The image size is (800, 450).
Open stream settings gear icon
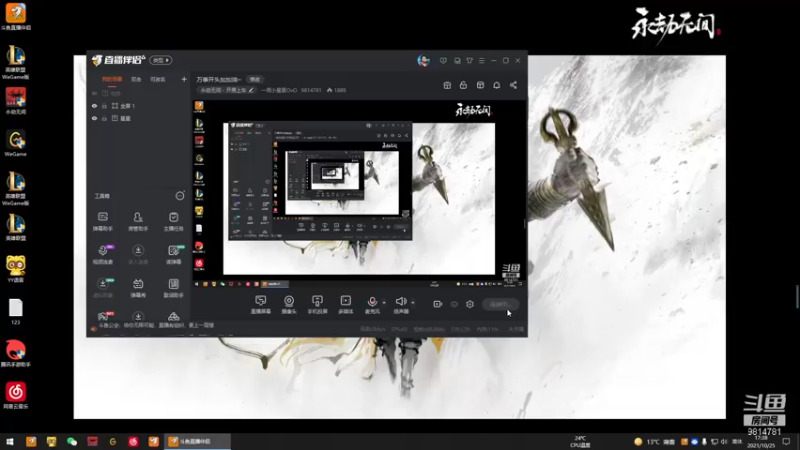470,304
